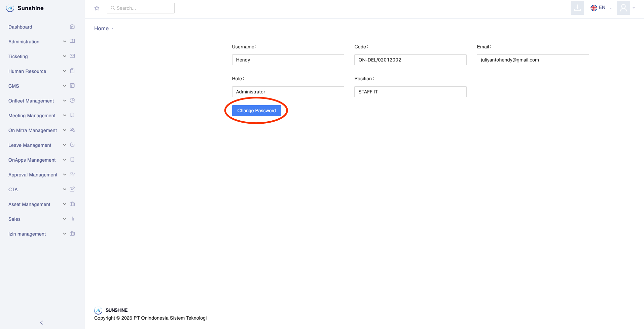
Task: Click the Sales bar chart icon
Action: point(72,219)
